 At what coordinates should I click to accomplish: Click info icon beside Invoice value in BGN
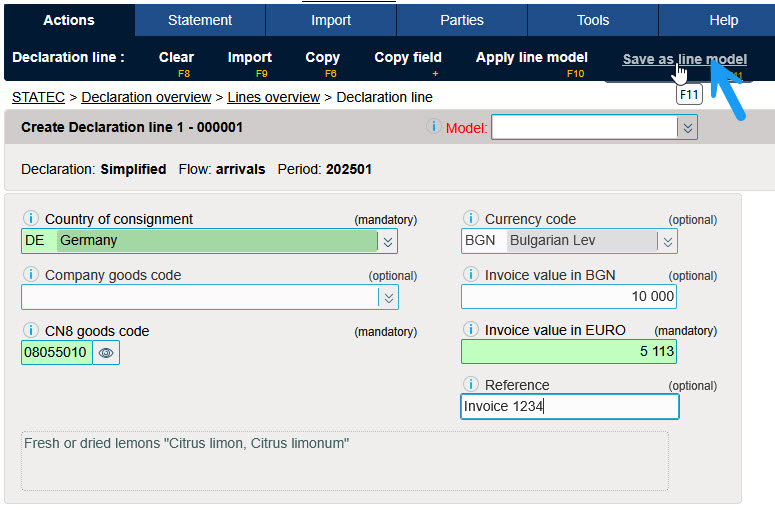[x=470, y=275]
